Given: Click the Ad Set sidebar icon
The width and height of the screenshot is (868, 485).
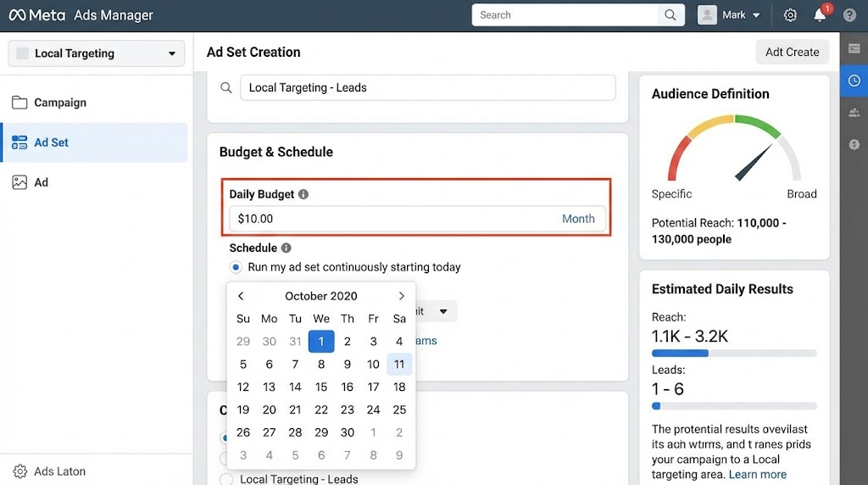Looking at the screenshot, I should click(19, 142).
